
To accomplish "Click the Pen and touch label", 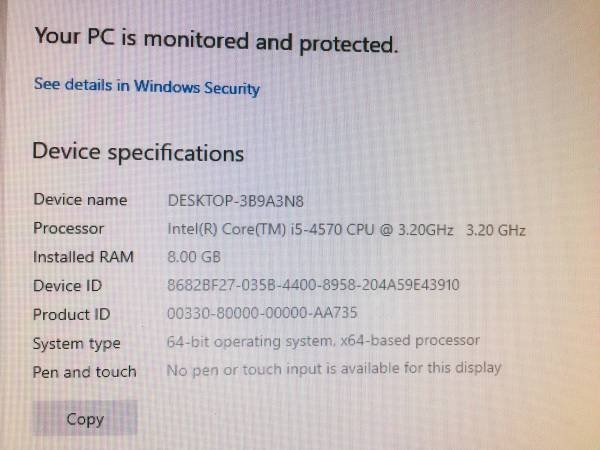I will pyautogui.click(x=85, y=372).
